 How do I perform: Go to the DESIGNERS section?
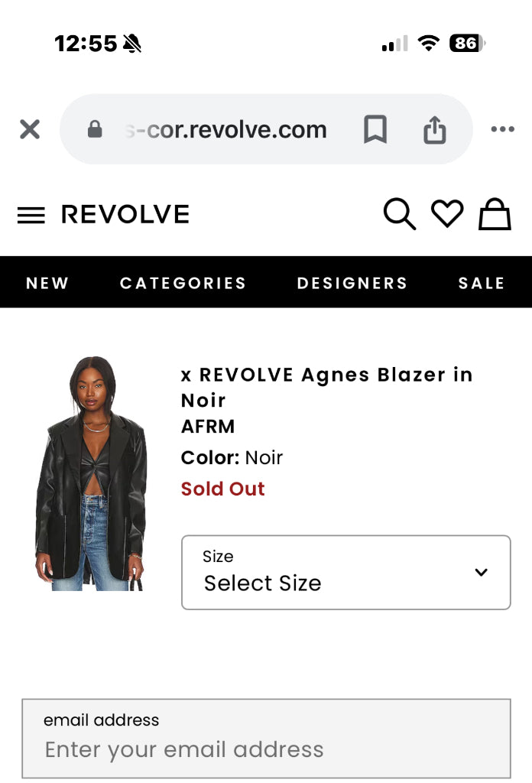pyautogui.click(x=352, y=283)
